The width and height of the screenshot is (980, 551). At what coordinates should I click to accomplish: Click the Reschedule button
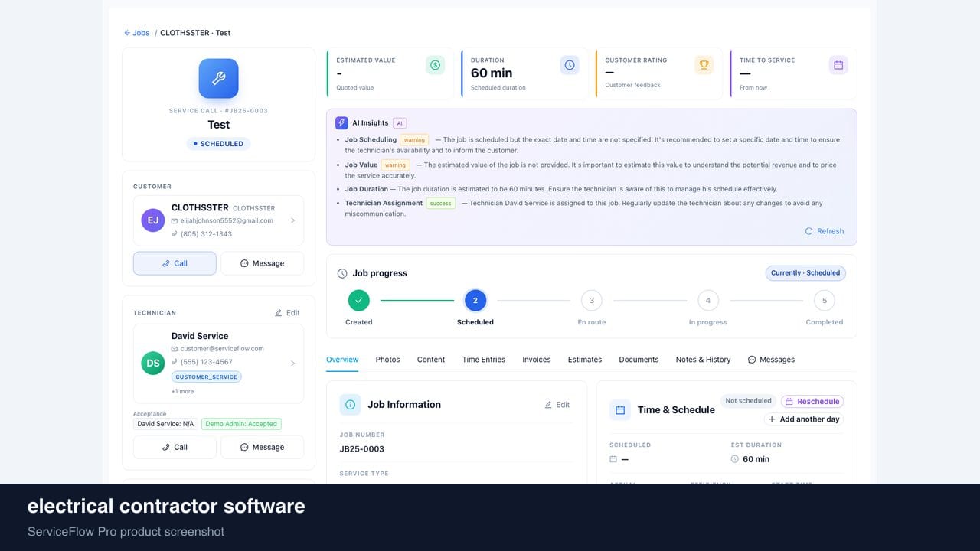point(812,401)
